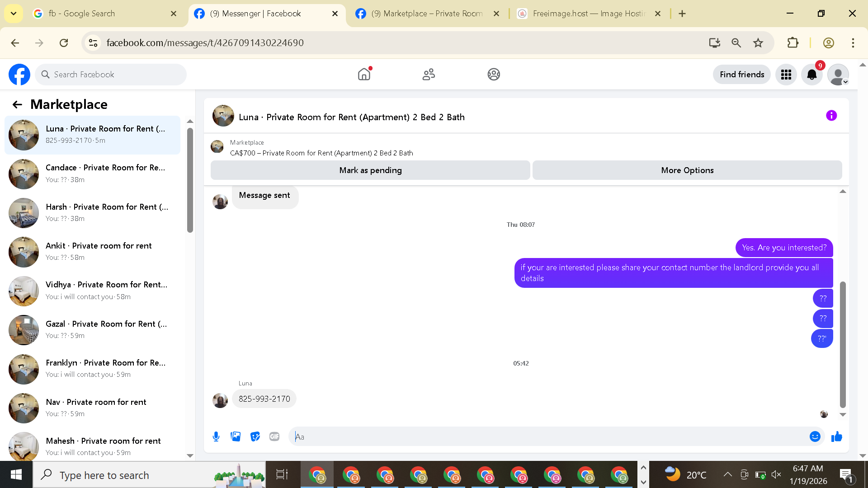The image size is (868, 488).
Task: Click the More Options button
Action: [687, 170]
